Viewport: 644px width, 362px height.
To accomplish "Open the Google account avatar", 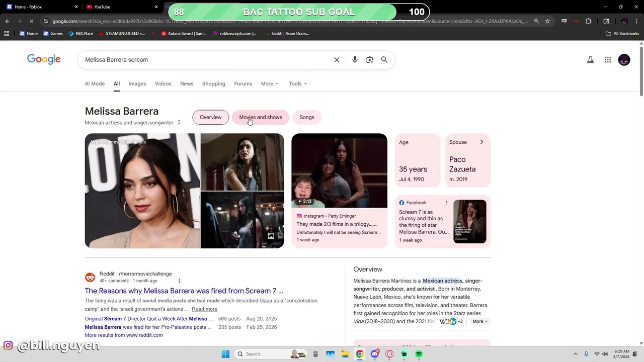I will [x=624, y=60].
